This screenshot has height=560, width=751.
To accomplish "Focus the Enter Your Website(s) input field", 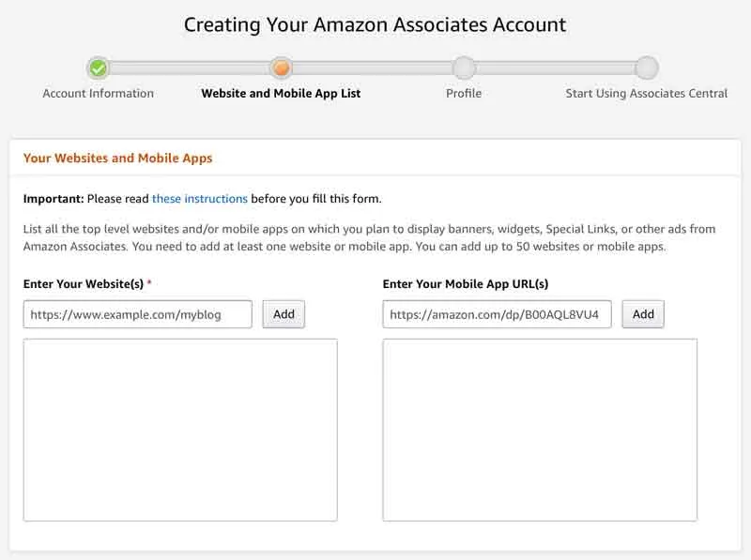I will tap(138, 314).
